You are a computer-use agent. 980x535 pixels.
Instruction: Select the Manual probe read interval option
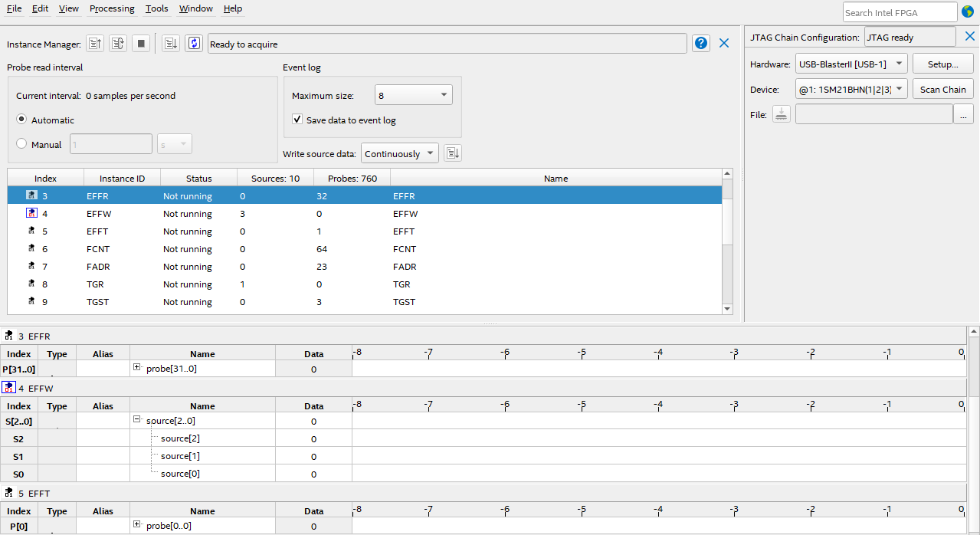coord(21,144)
